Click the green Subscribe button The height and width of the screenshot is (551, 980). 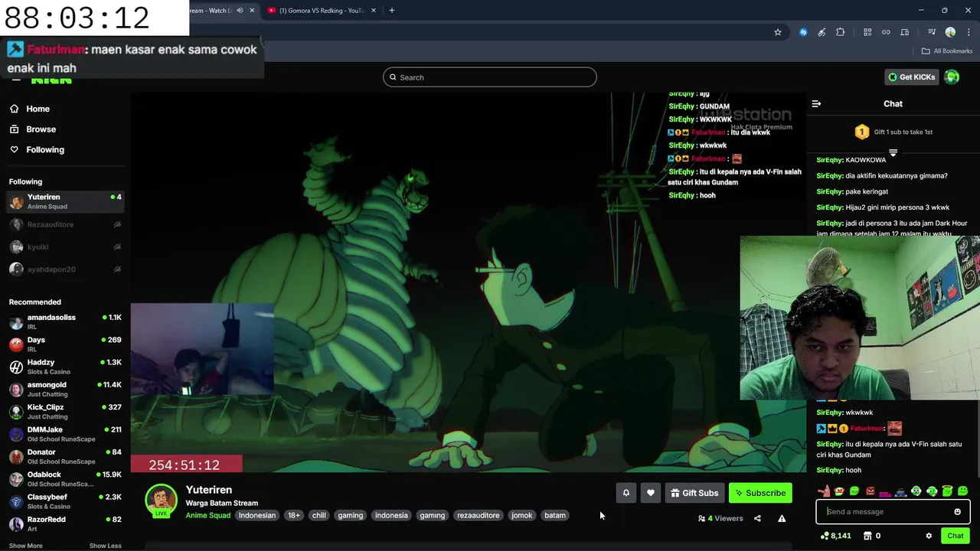(760, 493)
